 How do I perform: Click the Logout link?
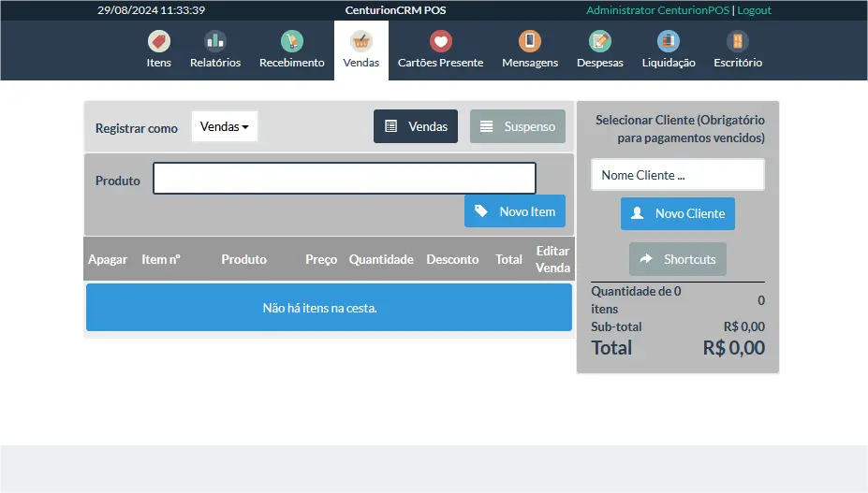[754, 10]
